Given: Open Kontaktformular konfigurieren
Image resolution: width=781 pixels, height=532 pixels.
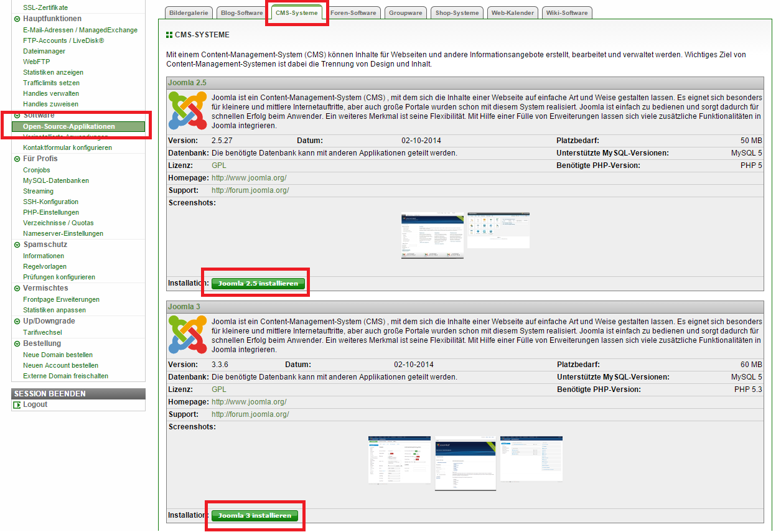Looking at the screenshot, I should [x=67, y=147].
